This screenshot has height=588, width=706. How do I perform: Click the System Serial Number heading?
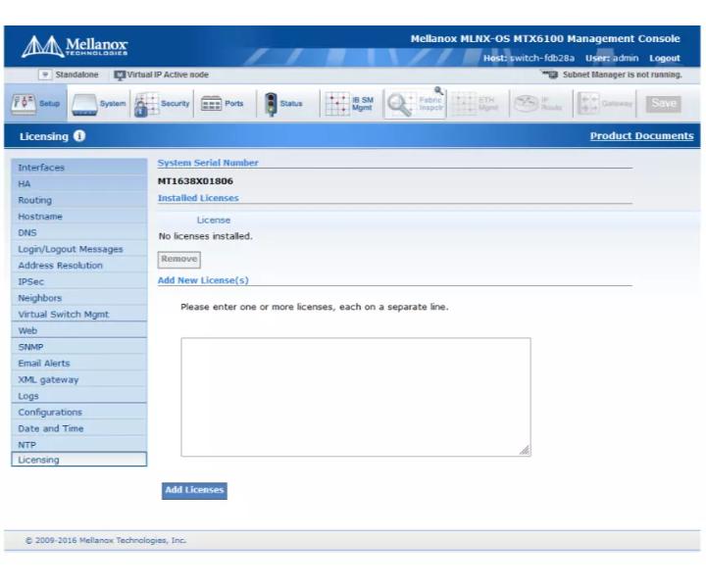[208, 163]
